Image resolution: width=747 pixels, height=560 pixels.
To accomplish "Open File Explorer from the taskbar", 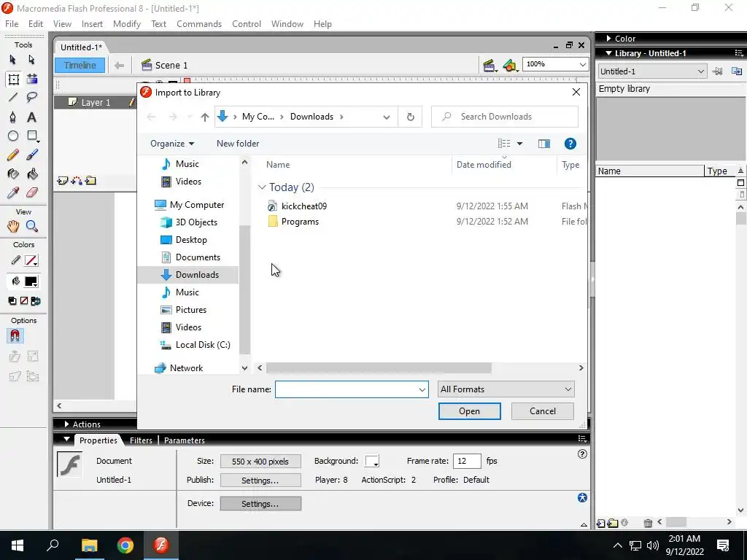I will click(89, 545).
